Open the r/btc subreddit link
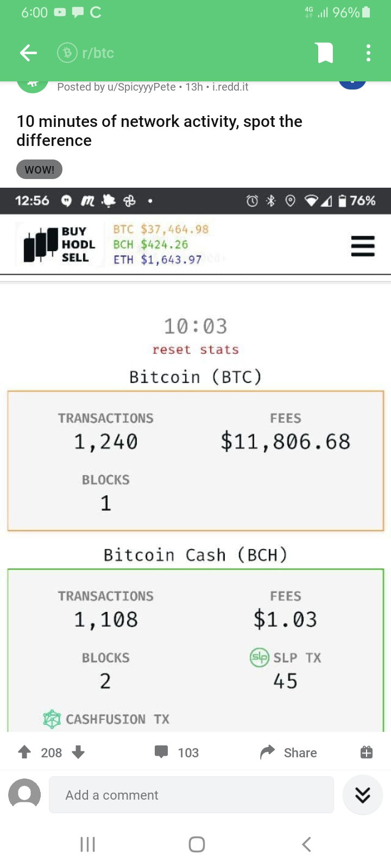 point(98,53)
